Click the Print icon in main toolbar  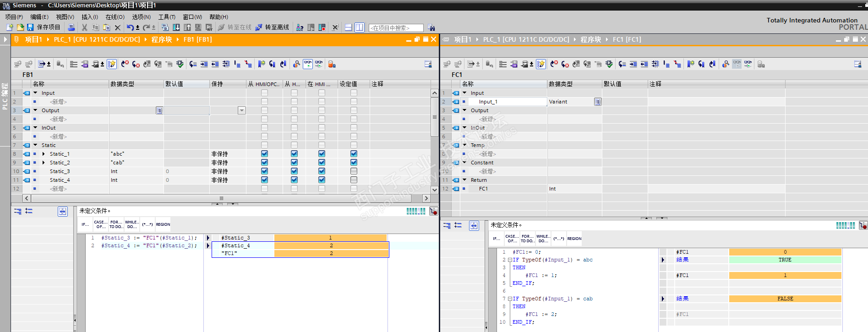pyautogui.click(x=71, y=27)
